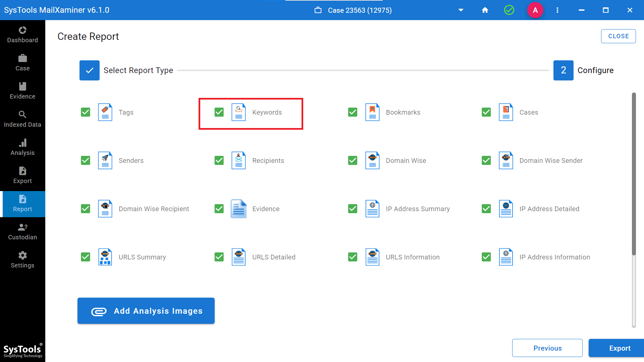Screen dimensions: 644x362
Task: Uncheck the Domain Wise checkbox
Action: tap(353, 160)
